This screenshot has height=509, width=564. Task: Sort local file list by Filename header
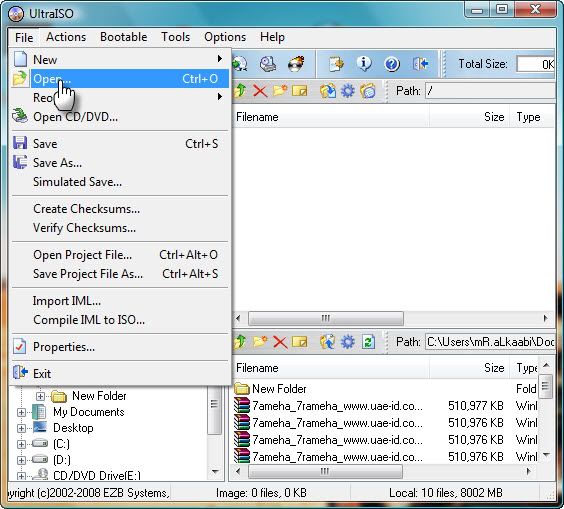coord(331,368)
